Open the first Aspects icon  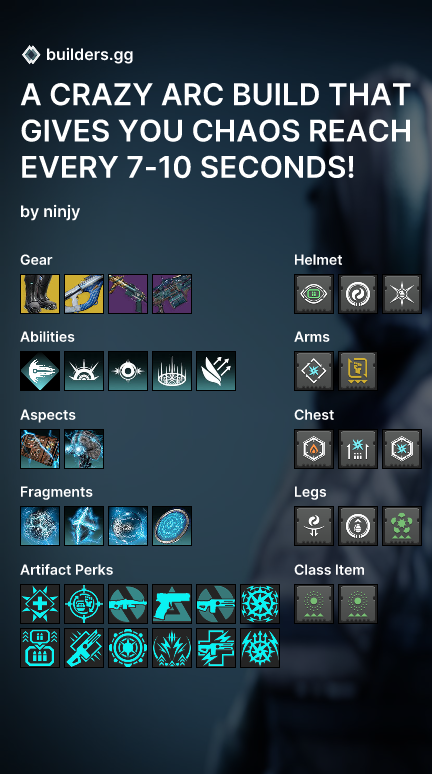(40, 449)
